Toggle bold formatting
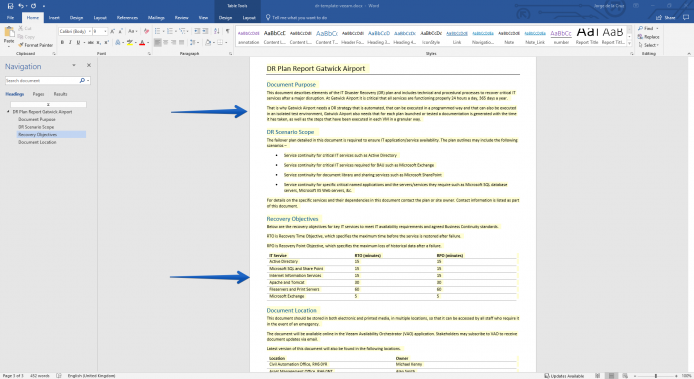The width and height of the screenshot is (694, 379). tap(62, 43)
